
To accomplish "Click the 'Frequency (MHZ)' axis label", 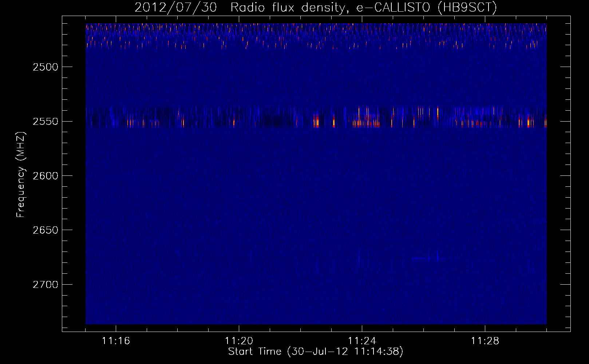I will 21,175.
